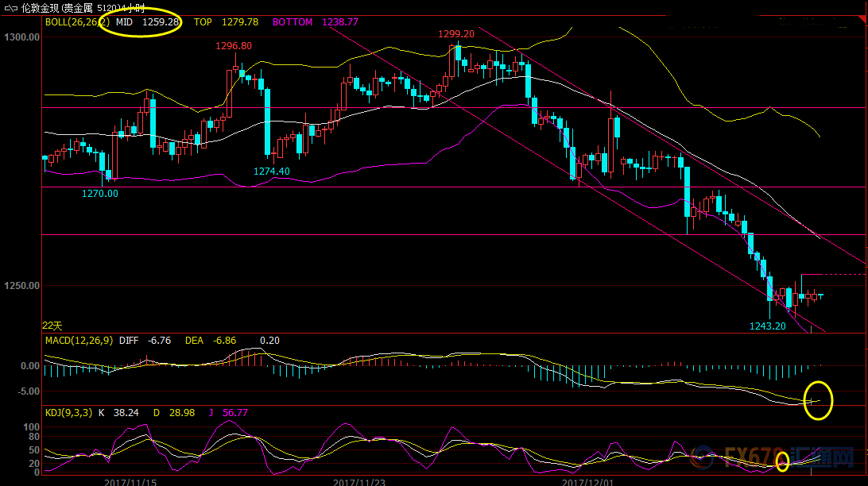Click the MACD(12,26,9) indicator label
Screen dimensions: 868x486
pos(78,341)
